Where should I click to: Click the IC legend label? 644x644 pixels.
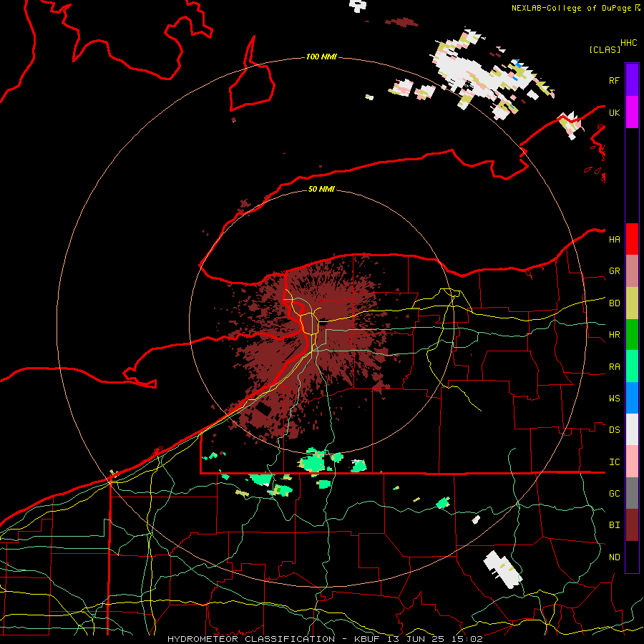click(x=614, y=462)
